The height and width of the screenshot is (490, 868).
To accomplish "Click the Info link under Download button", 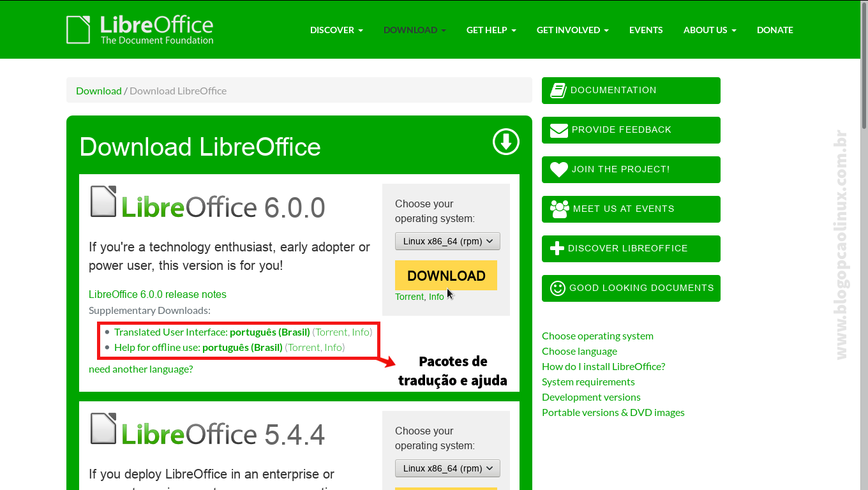I will tap(437, 297).
